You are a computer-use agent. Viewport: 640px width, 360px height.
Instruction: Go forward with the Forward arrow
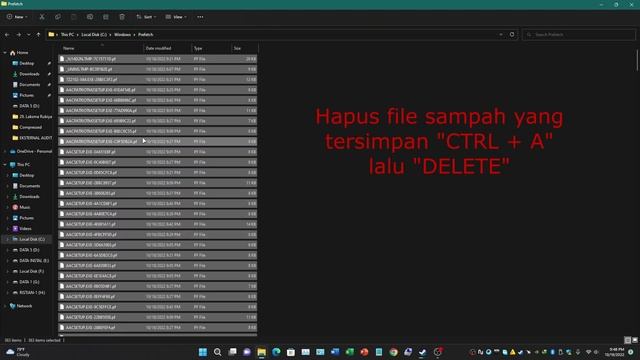[18, 35]
